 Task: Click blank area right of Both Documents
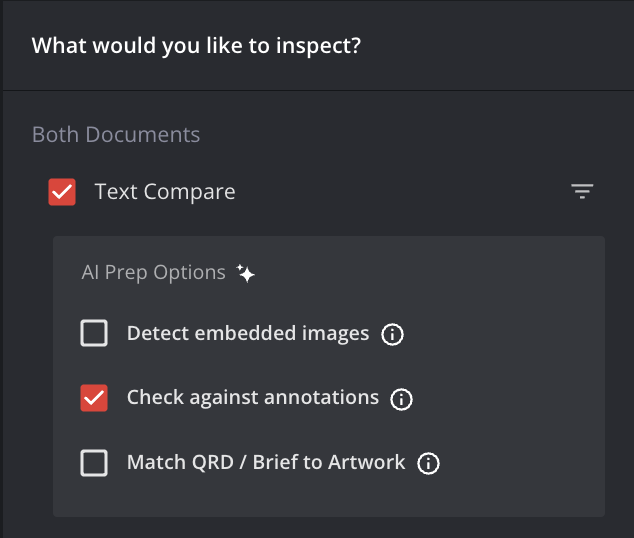400,134
